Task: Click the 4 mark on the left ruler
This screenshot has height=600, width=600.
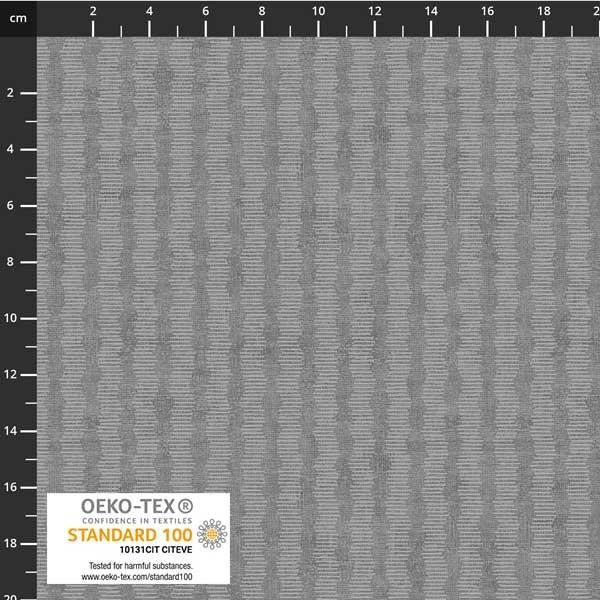Action: tap(10, 149)
